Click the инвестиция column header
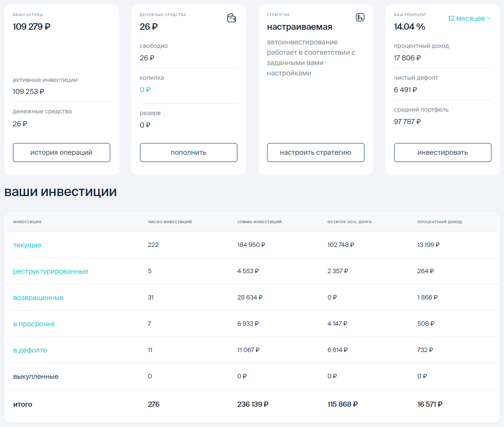Image resolution: width=504 pixels, height=427 pixels. (27, 222)
